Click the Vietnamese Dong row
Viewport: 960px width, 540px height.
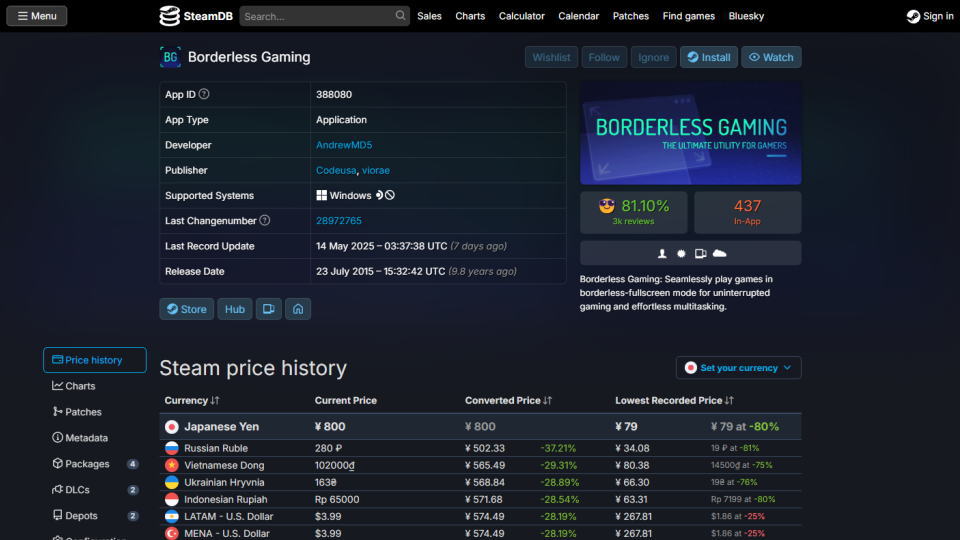coord(480,465)
